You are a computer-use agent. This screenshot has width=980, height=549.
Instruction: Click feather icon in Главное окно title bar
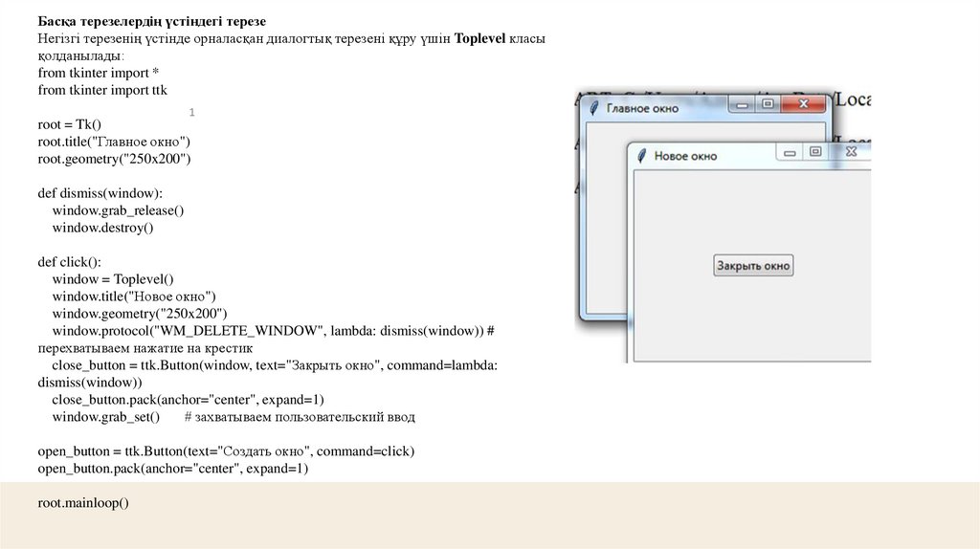point(593,108)
